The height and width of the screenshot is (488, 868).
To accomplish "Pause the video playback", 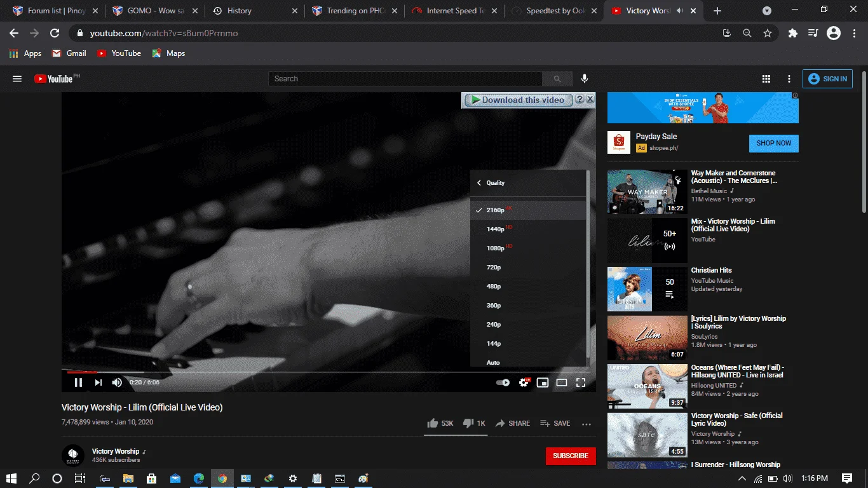I will tap(79, 383).
